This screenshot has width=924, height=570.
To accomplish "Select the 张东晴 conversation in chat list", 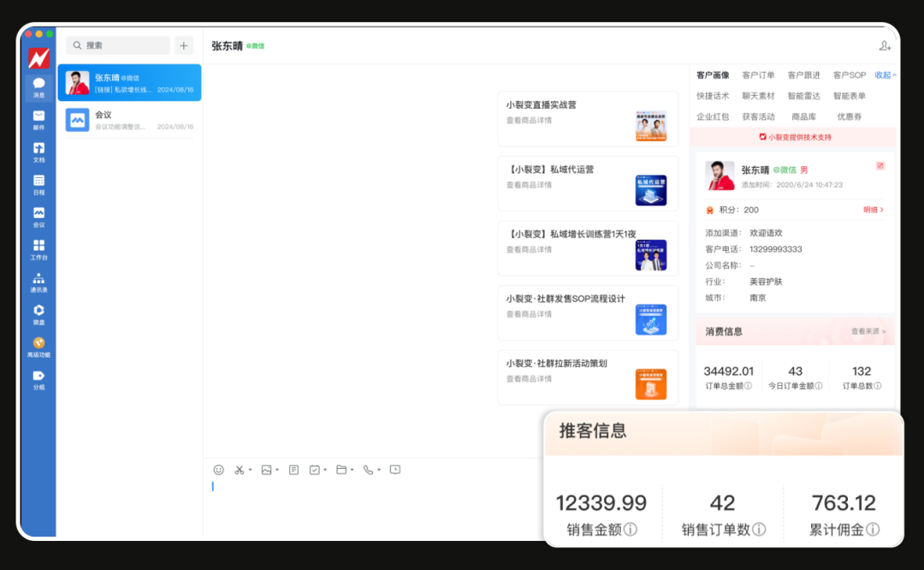I will coord(128,82).
